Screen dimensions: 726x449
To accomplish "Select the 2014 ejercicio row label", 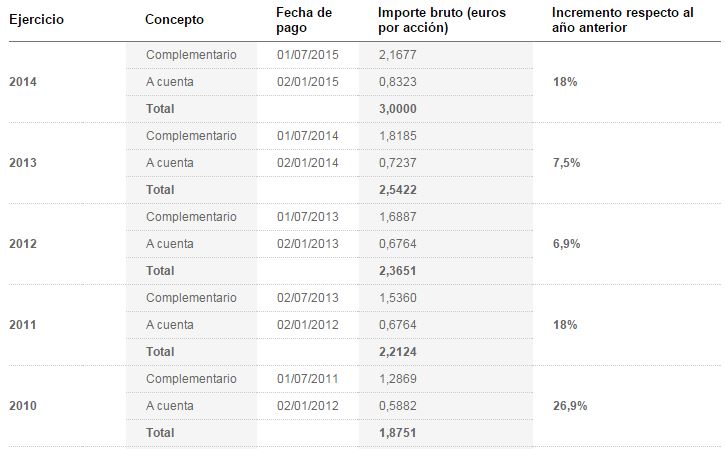I will coord(22,81).
